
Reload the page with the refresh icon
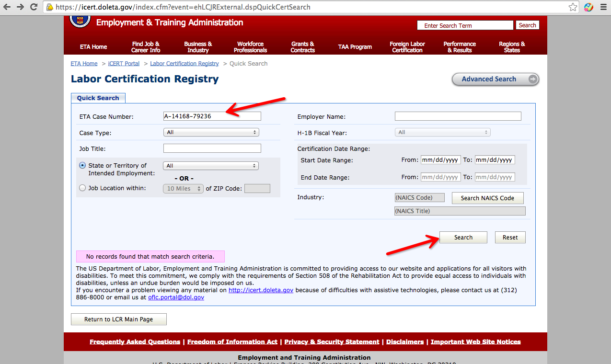(x=34, y=7)
